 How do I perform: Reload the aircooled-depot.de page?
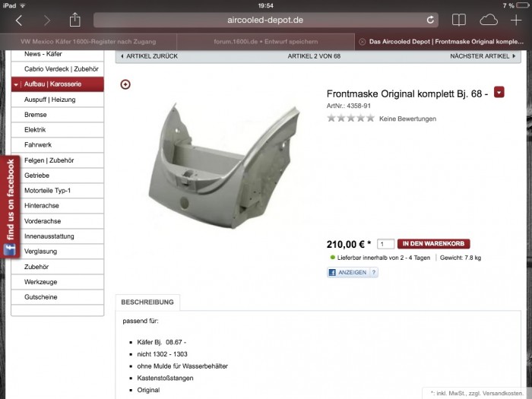click(430, 20)
